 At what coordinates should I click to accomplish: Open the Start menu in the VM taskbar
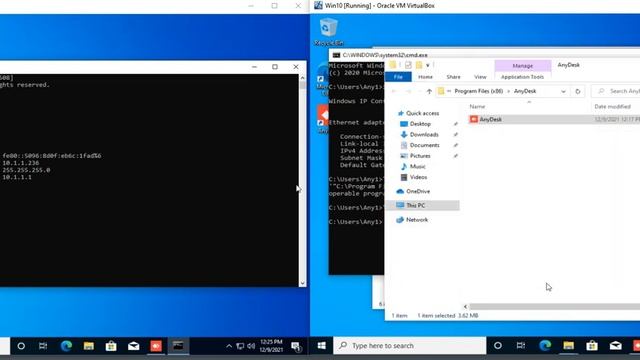point(322,346)
